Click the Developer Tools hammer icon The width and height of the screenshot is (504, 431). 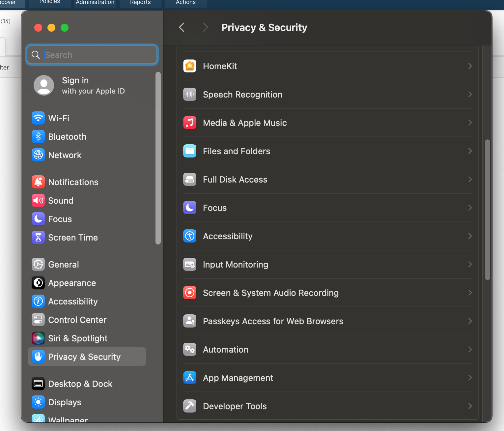coord(190,406)
